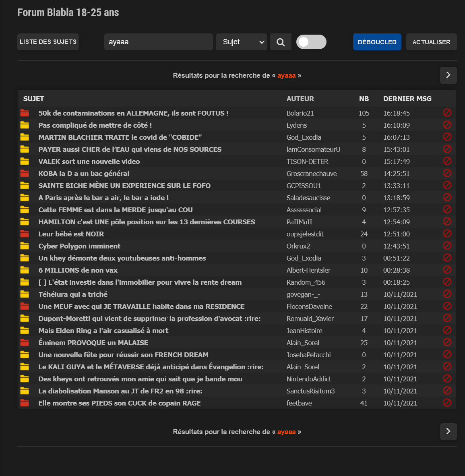Viewport: 465px width, 476px height.
Task: Click author Random_456
Action: tap(306, 282)
